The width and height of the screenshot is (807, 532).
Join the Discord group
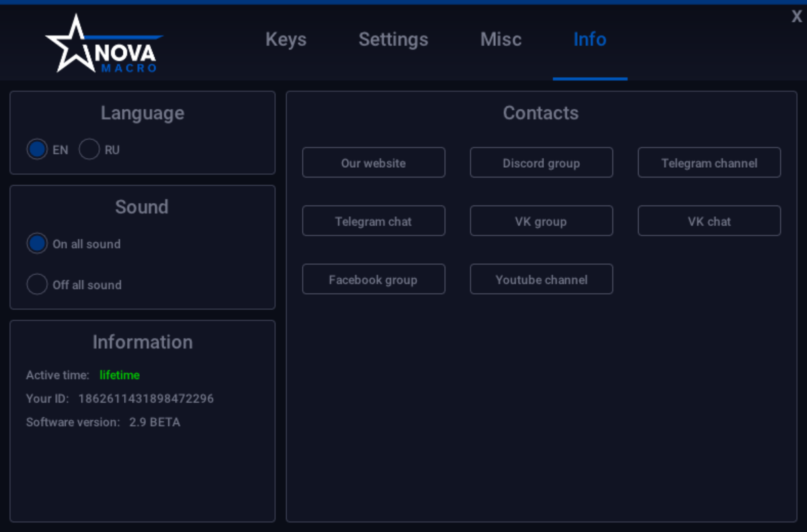(541, 163)
